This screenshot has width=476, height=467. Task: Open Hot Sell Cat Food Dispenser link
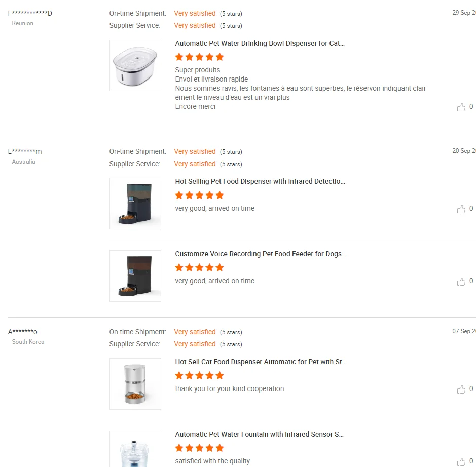(261, 362)
